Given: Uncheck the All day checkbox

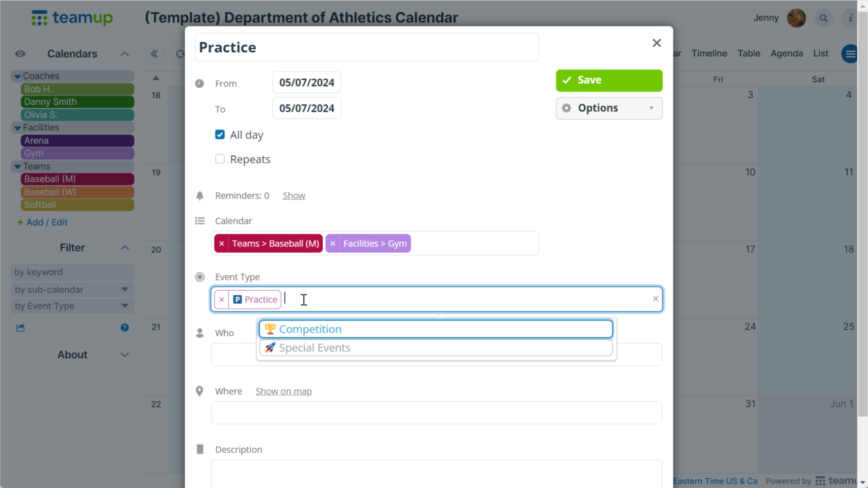Looking at the screenshot, I should 220,135.
